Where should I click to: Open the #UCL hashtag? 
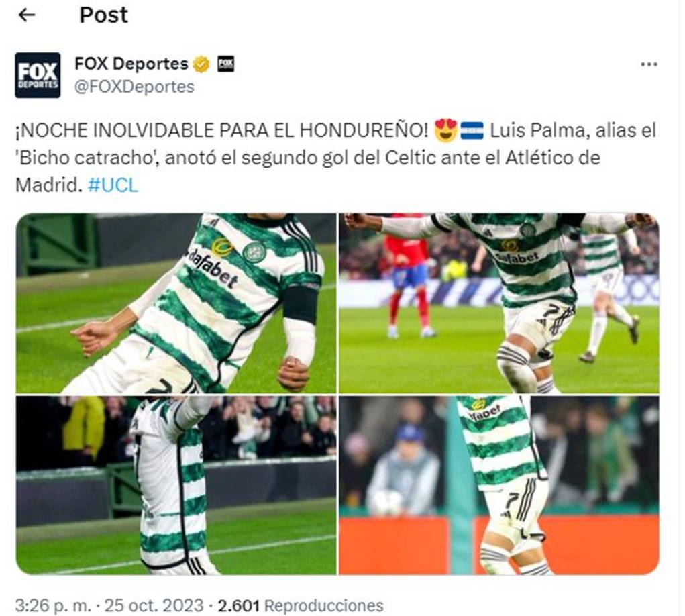point(113,185)
